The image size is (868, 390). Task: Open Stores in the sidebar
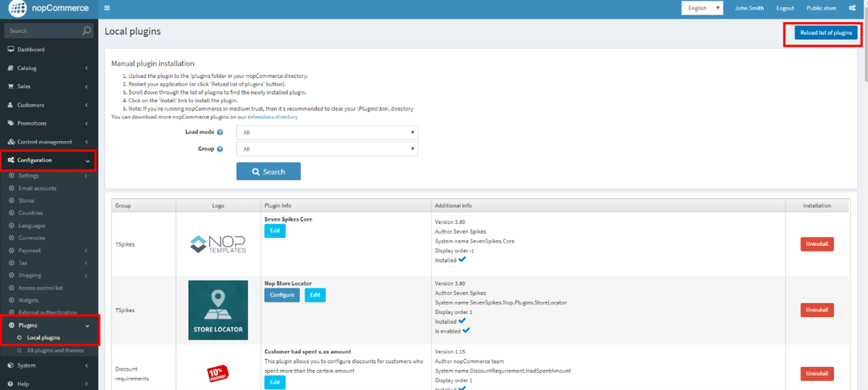(x=26, y=200)
